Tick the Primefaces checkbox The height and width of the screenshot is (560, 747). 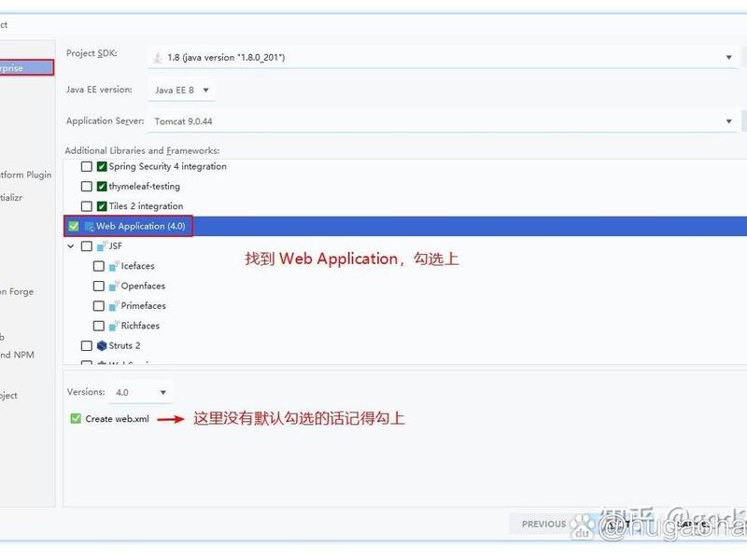pyautogui.click(x=99, y=306)
